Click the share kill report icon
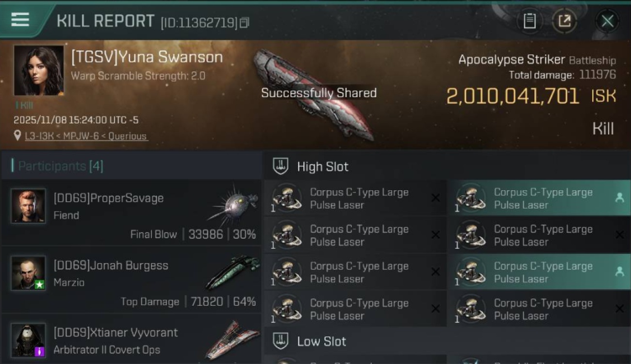Image resolution: width=631 pixels, height=364 pixels. click(565, 21)
